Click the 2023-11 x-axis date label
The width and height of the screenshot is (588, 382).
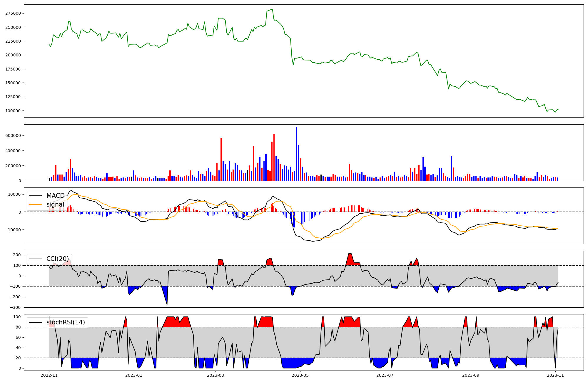pos(555,375)
